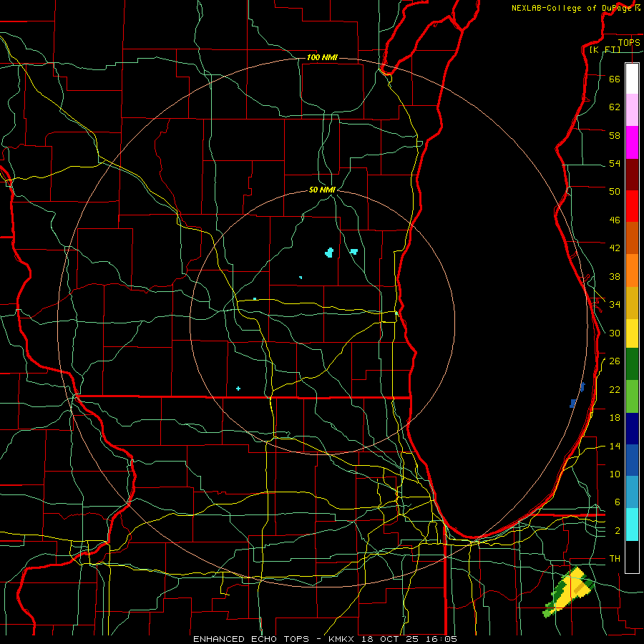
Task: Select the 54 legend value
Action: [615, 163]
